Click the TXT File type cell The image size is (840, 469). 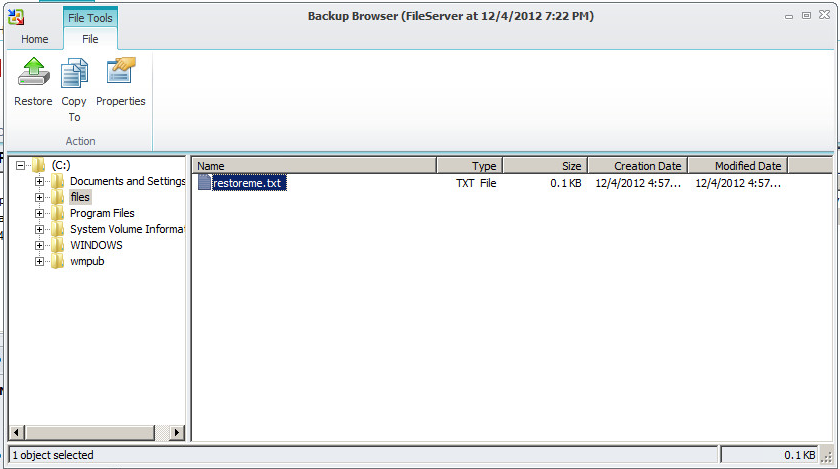(x=476, y=183)
